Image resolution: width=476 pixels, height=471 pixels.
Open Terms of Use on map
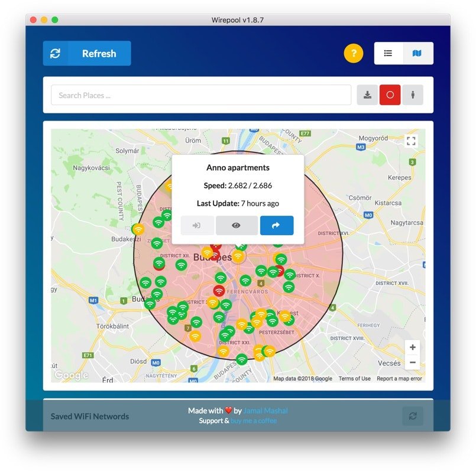(x=354, y=379)
